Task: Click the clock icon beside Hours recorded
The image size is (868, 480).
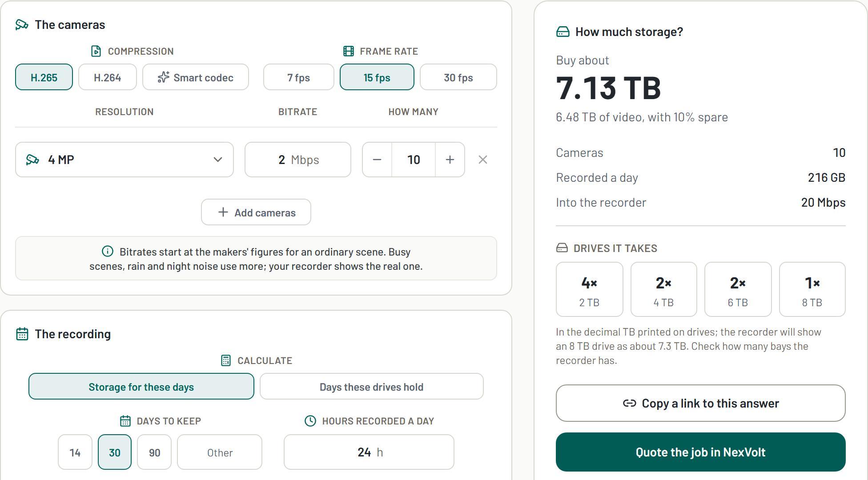Action: click(310, 421)
